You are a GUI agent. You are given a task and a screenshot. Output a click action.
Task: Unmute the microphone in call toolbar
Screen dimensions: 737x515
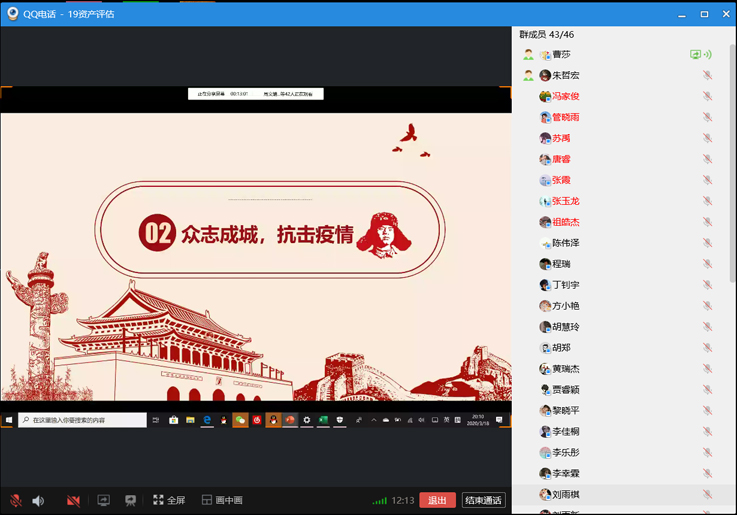(15, 500)
